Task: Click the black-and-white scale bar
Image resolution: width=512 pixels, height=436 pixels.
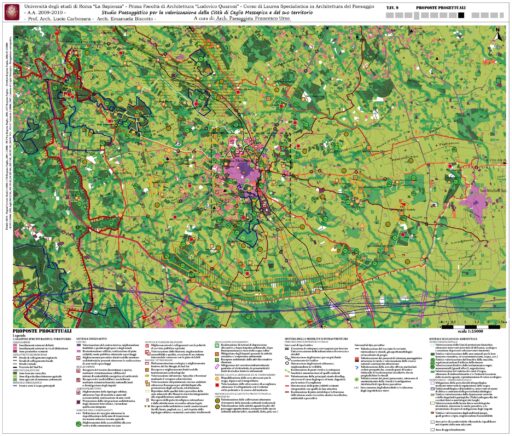Action: click(471, 327)
